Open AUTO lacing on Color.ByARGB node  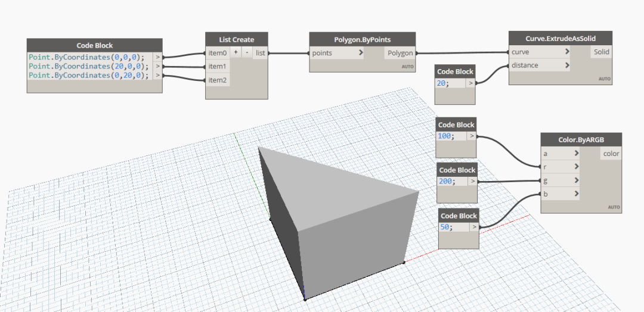(614, 207)
